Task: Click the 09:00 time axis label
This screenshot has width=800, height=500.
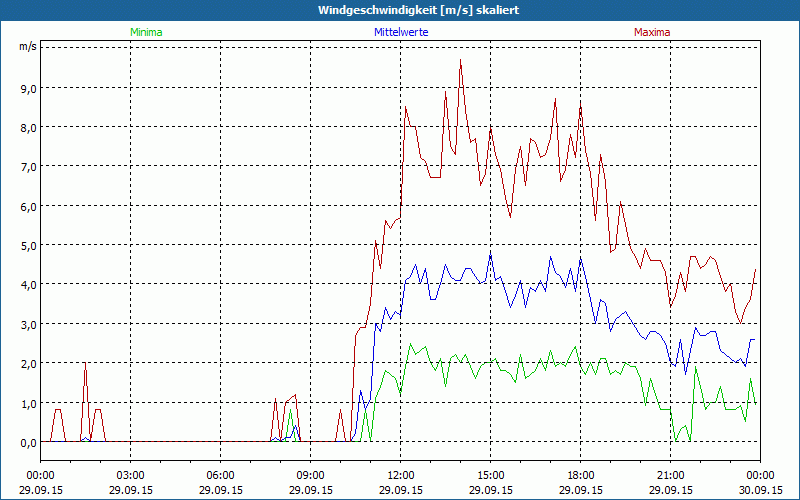Action: pyautogui.click(x=310, y=476)
